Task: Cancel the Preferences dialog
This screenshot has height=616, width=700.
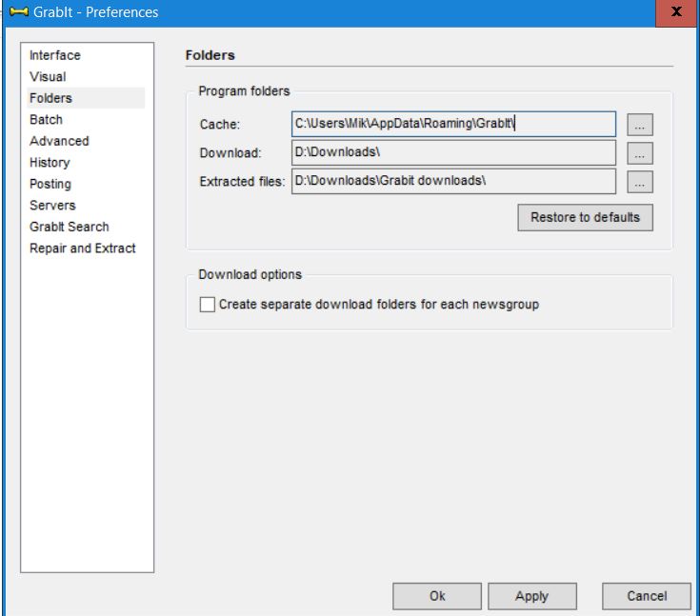Action: [x=647, y=596]
